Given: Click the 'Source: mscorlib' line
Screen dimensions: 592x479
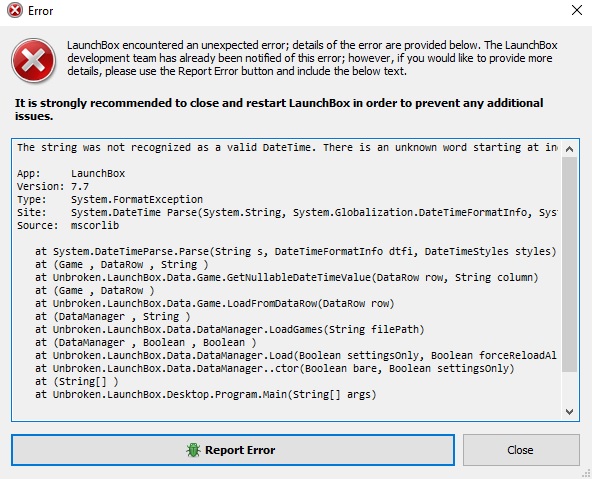Looking at the screenshot, I should coord(68,225).
